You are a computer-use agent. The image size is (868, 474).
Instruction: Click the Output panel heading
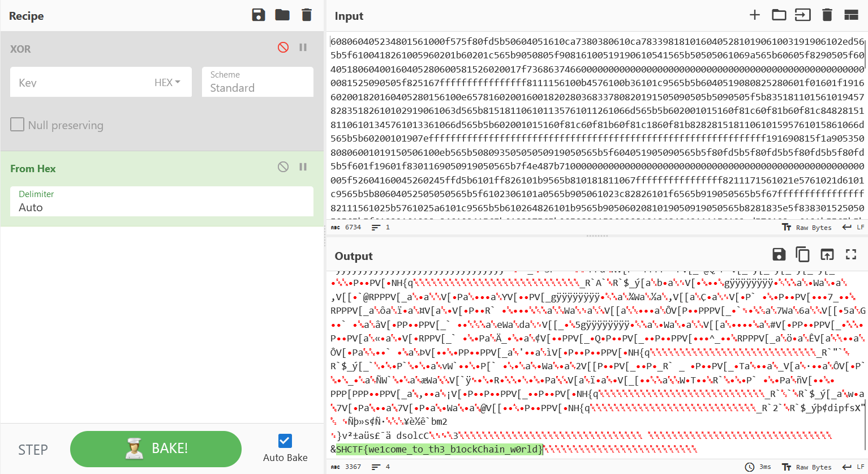coord(354,256)
